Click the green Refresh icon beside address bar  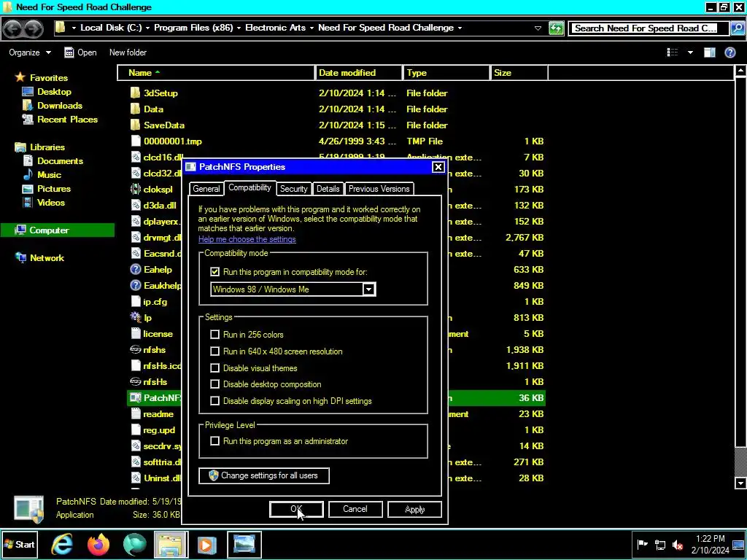(556, 28)
